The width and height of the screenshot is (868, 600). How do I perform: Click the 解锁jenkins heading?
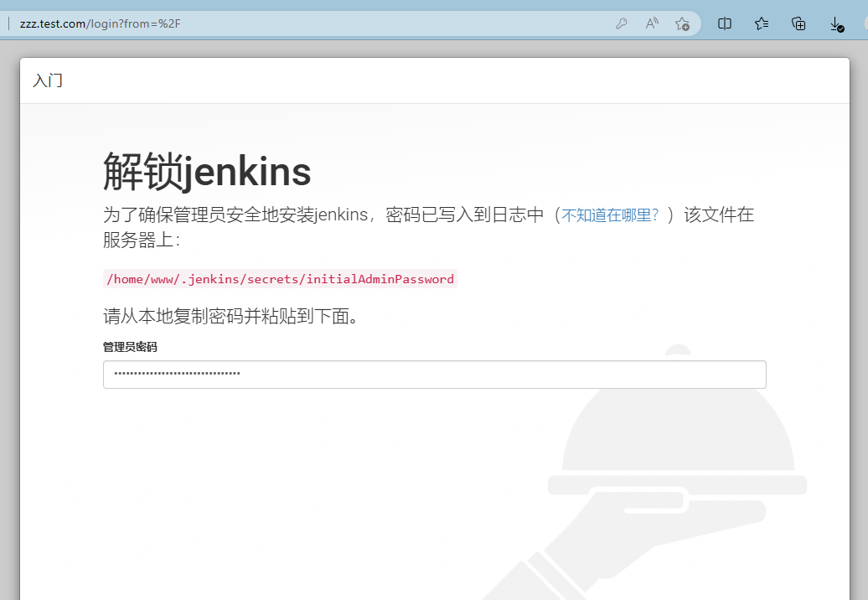[207, 172]
